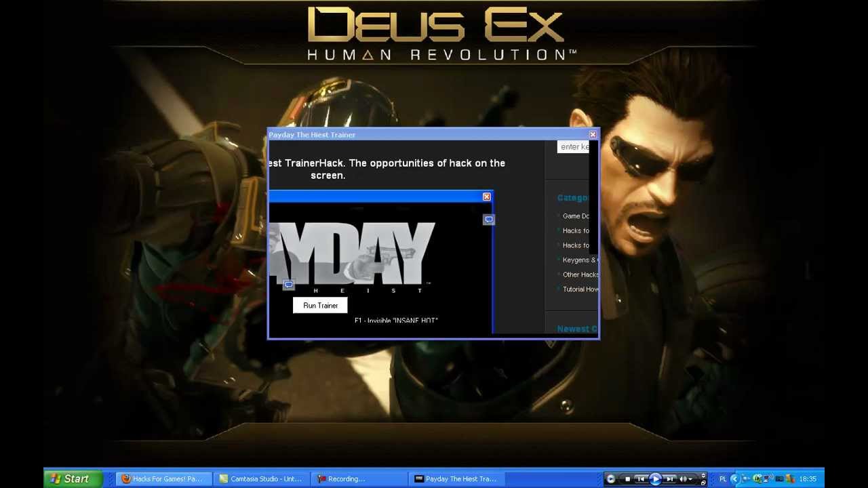This screenshot has width=868, height=488.
Task: Open the wireless network connection tray icon
Action: [x=768, y=479]
